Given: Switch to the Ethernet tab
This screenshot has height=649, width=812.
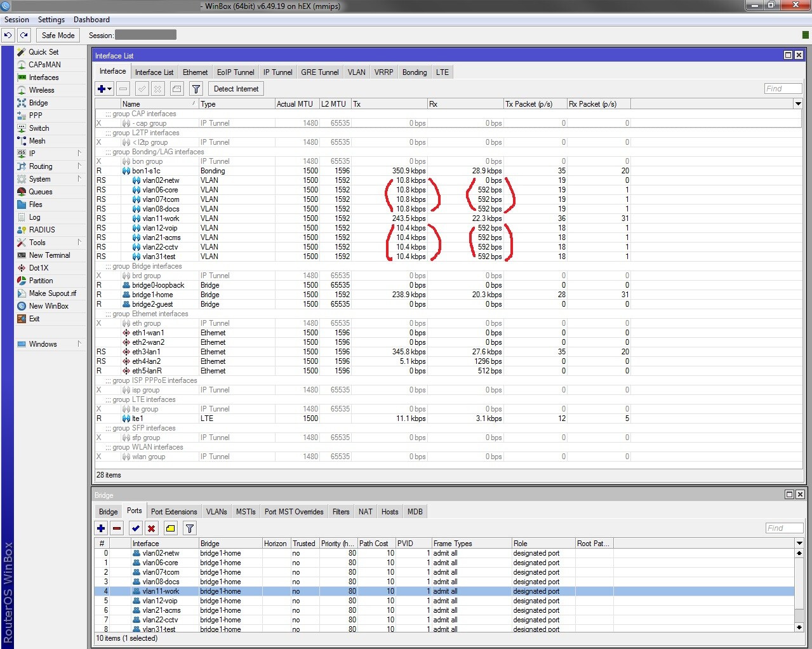Looking at the screenshot, I should point(196,72).
